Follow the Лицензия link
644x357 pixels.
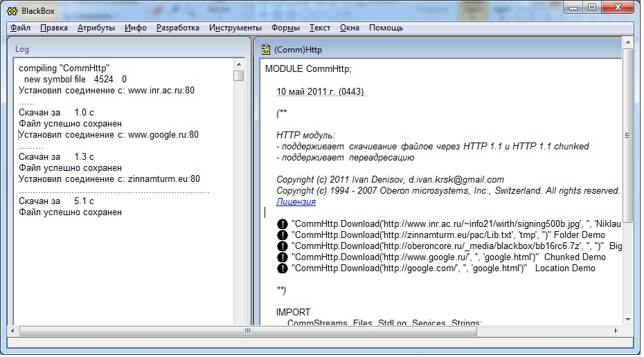296,202
